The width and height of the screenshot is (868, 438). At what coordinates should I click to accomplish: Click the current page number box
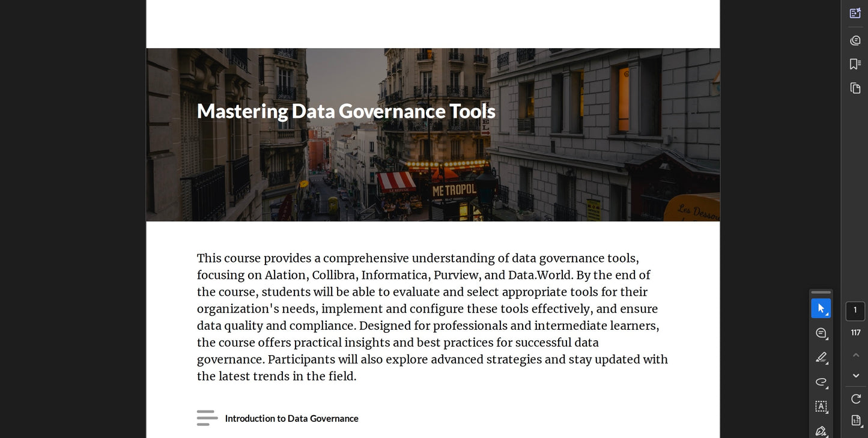tap(855, 311)
